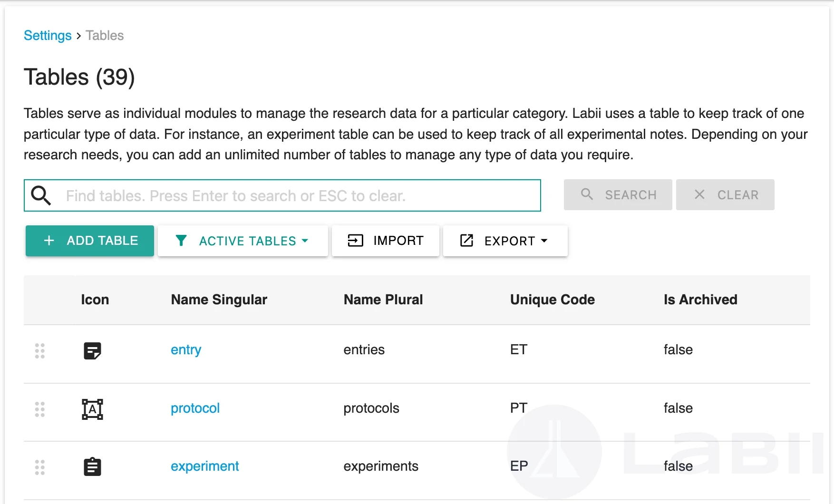The width and height of the screenshot is (834, 504).
Task: Open the entry table link
Action: pyautogui.click(x=186, y=350)
